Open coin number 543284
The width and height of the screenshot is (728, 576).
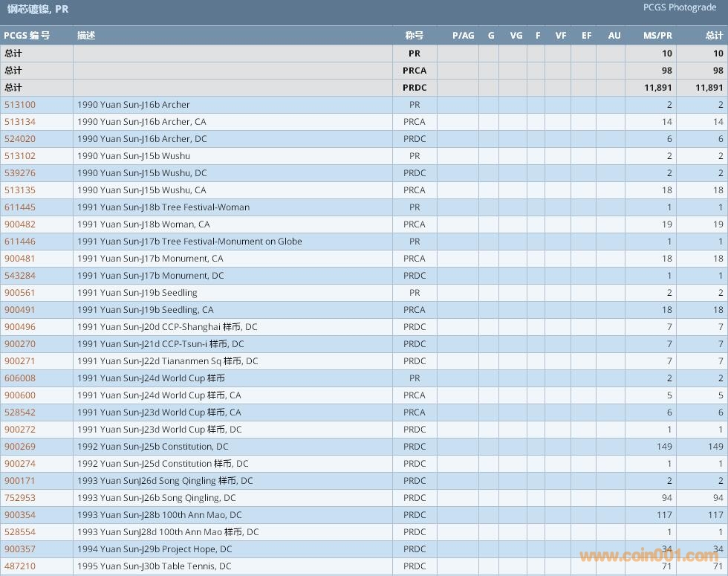click(20, 276)
